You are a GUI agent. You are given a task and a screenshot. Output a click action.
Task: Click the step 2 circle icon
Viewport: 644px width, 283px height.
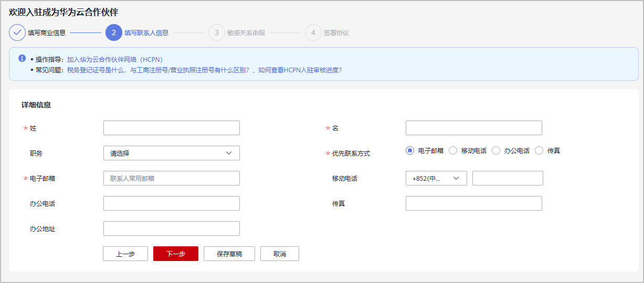pyautogui.click(x=114, y=32)
